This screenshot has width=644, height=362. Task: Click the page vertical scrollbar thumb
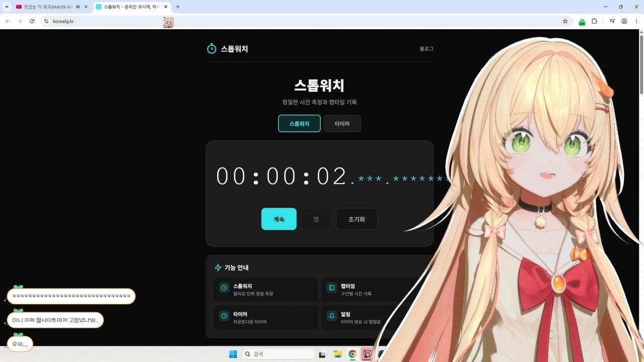point(641,64)
